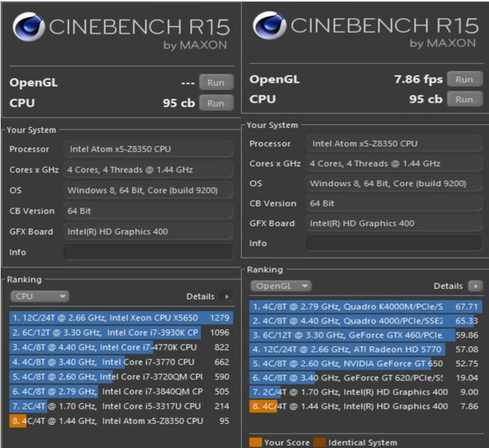Run the OpenGL test in left window
This screenshot has height=448, width=489.
[x=216, y=83]
